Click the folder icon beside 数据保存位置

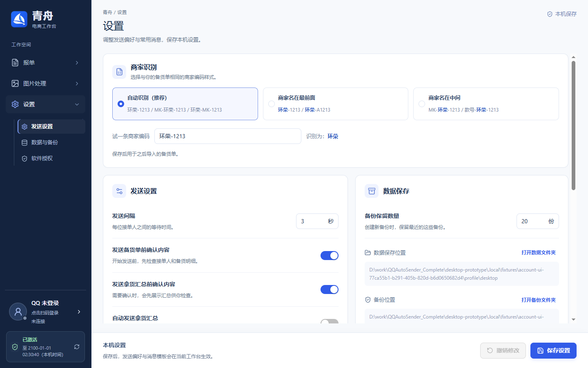coord(368,253)
